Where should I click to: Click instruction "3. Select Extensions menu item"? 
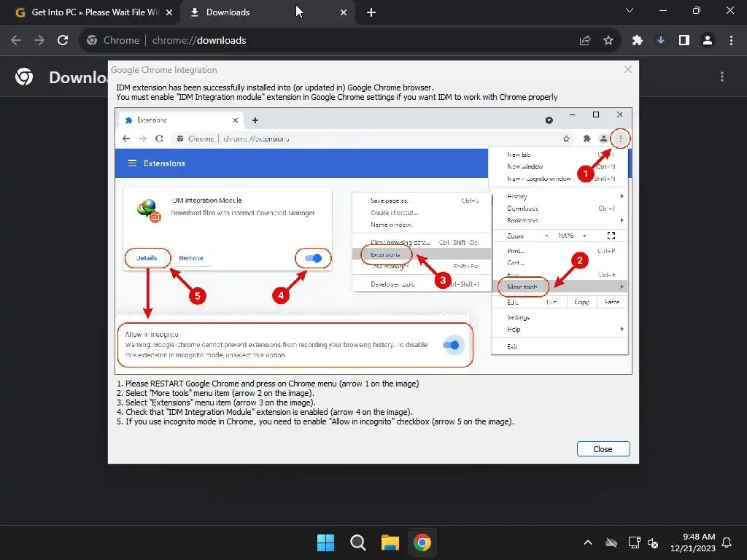point(216,402)
